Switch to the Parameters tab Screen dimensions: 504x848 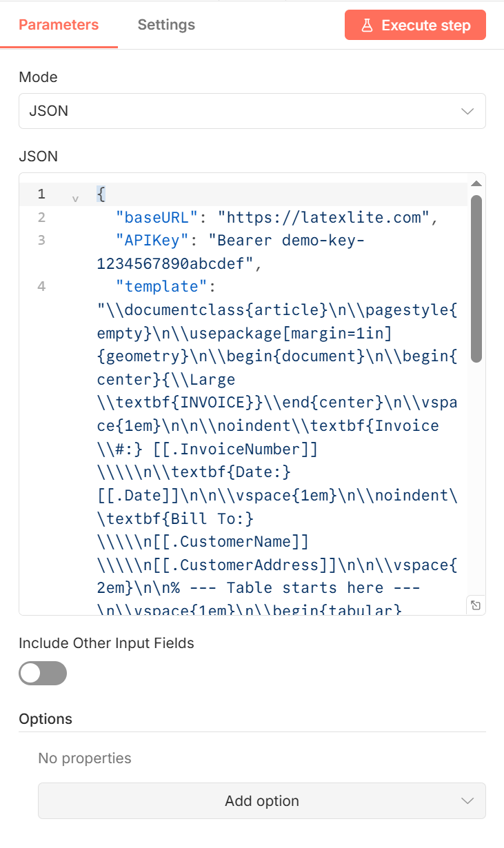point(59,25)
